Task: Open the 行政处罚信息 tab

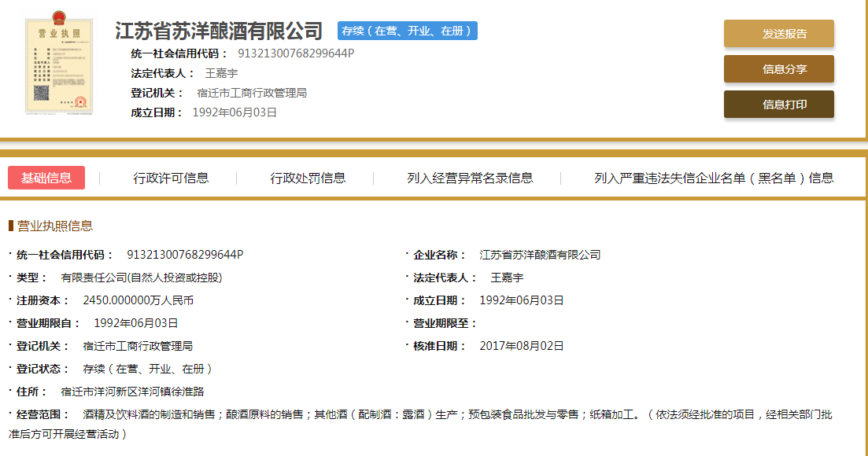Action: pos(308,178)
